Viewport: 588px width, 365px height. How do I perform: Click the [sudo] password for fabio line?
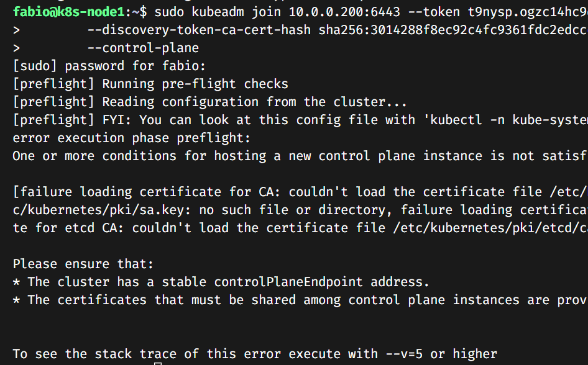[109, 66]
